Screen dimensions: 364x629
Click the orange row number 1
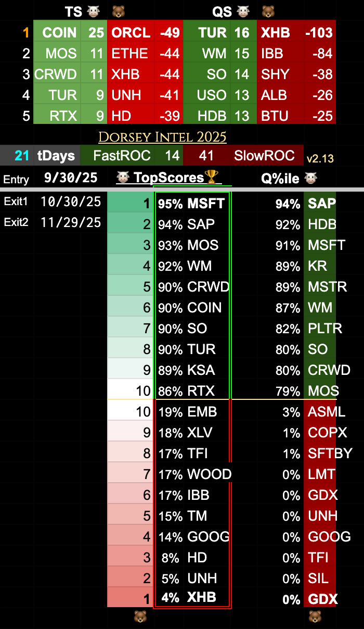coord(26,33)
